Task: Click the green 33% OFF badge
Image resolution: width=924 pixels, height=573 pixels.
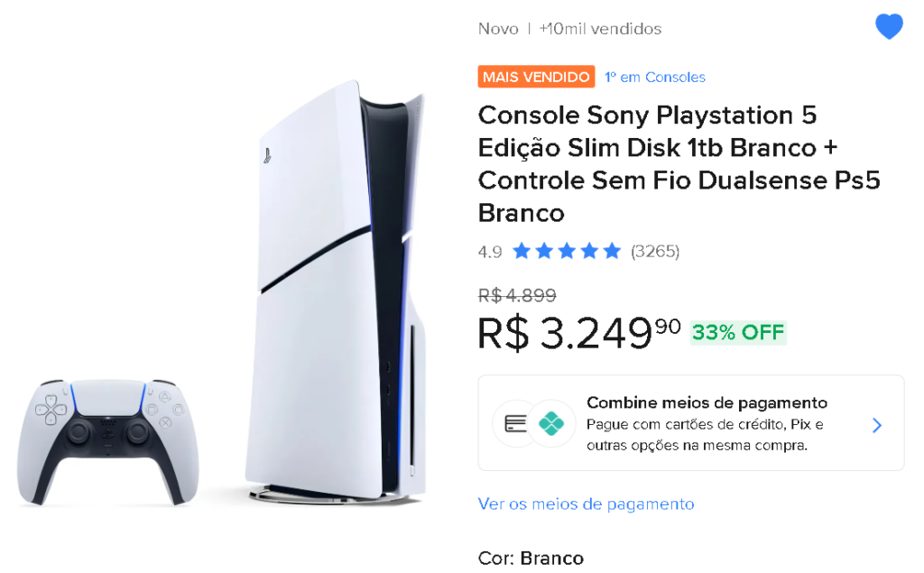Action: [738, 332]
